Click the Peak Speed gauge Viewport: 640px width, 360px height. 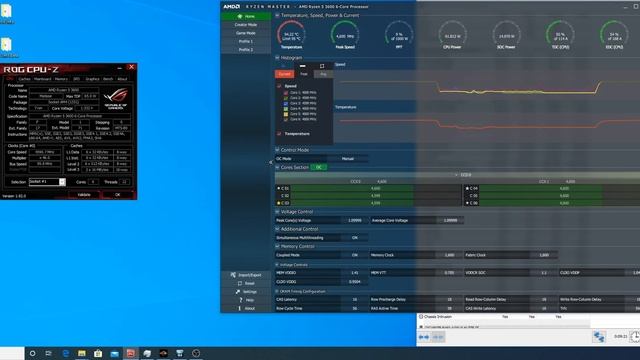(x=345, y=35)
